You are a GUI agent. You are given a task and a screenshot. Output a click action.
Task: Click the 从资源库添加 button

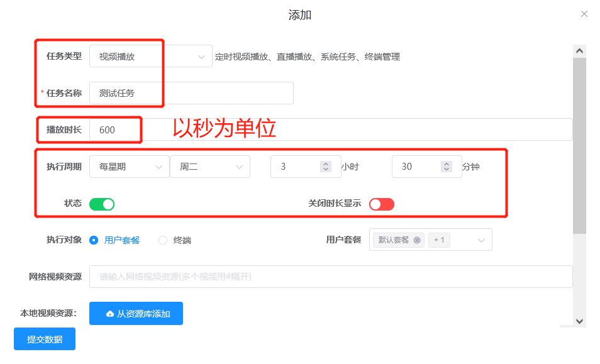136,314
